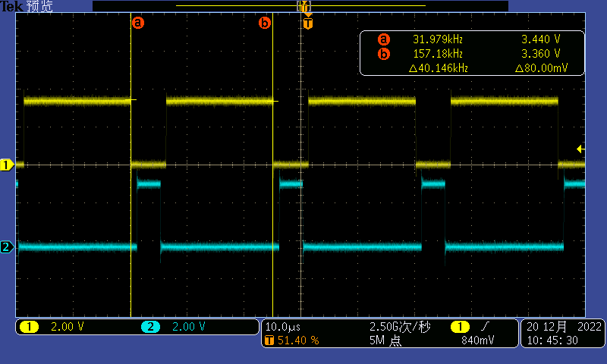Click the trigger level 840mV readout
The height and width of the screenshot is (364, 607).
coord(478,340)
